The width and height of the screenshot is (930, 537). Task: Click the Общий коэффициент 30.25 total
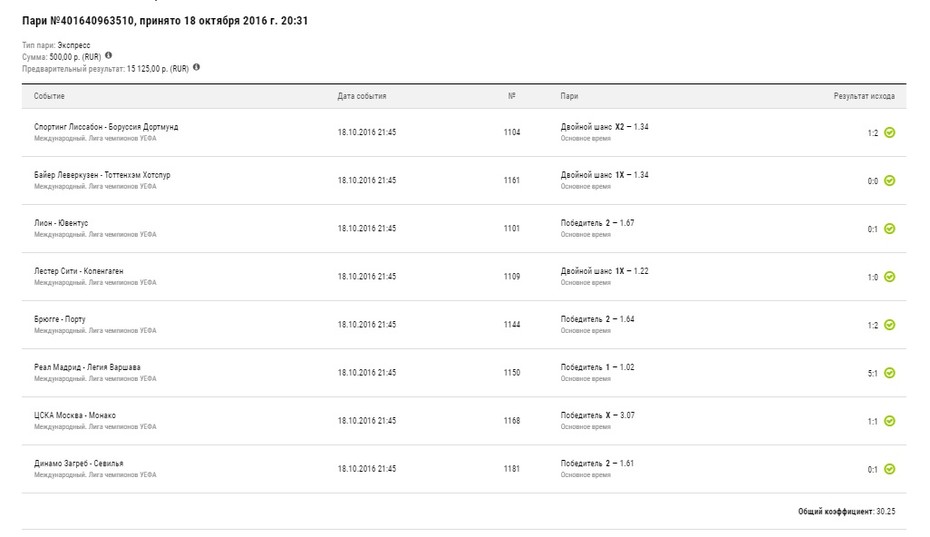(x=846, y=511)
